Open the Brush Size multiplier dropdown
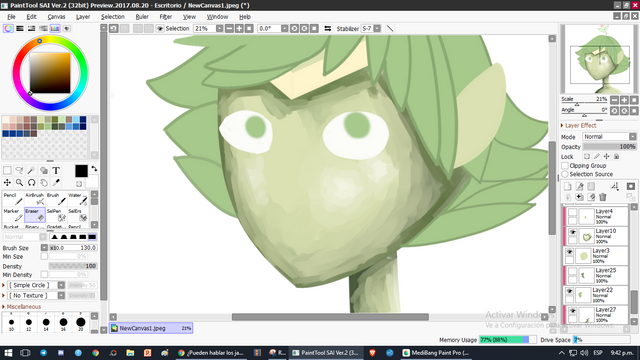Image resolution: width=640 pixels, height=360 pixels. 44,248
